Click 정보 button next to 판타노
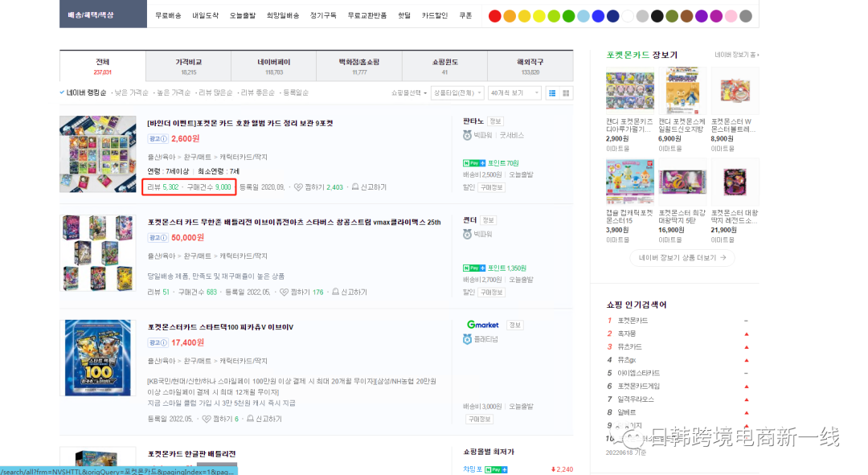Screen dimensions: 868x475 pyautogui.click(x=495, y=121)
